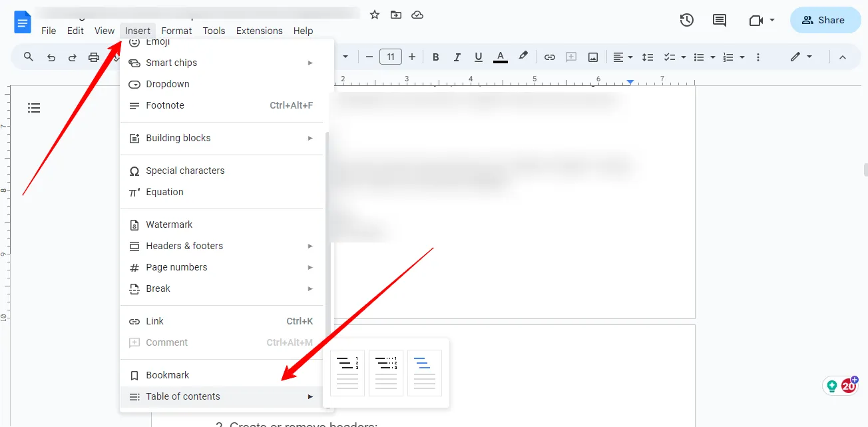Print the document
The width and height of the screenshot is (868, 427).
(93, 57)
